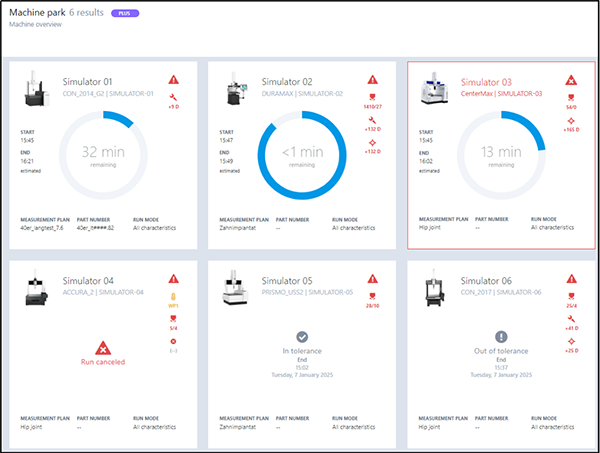Click the Simulator 06 machine thumbnail
This screenshot has height=453, width=600.
437,290
